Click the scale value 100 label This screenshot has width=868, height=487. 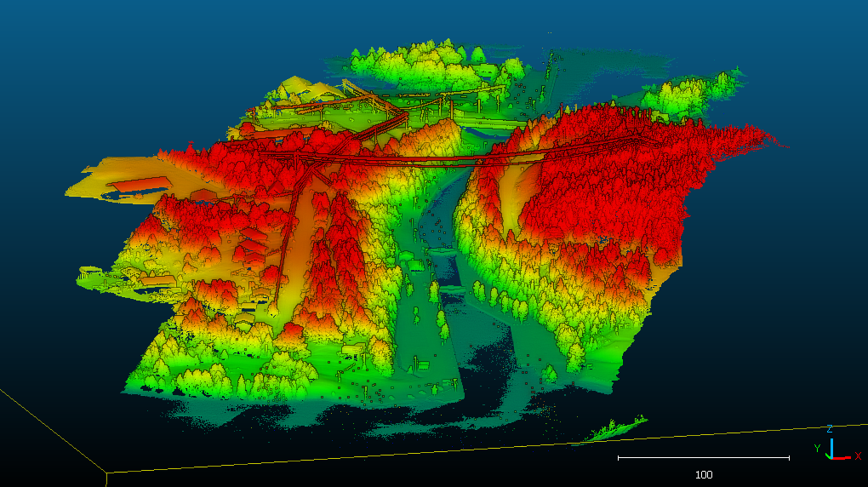[704, 474]
